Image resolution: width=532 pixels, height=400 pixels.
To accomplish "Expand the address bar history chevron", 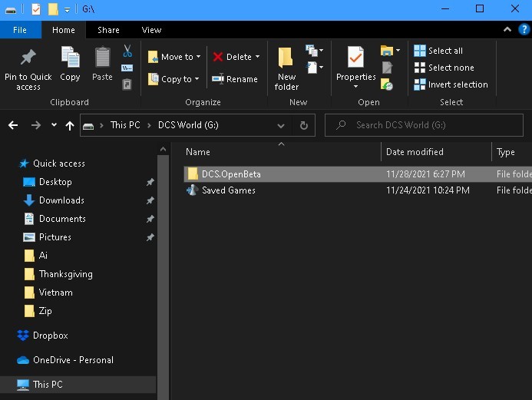I will point(281,126).
